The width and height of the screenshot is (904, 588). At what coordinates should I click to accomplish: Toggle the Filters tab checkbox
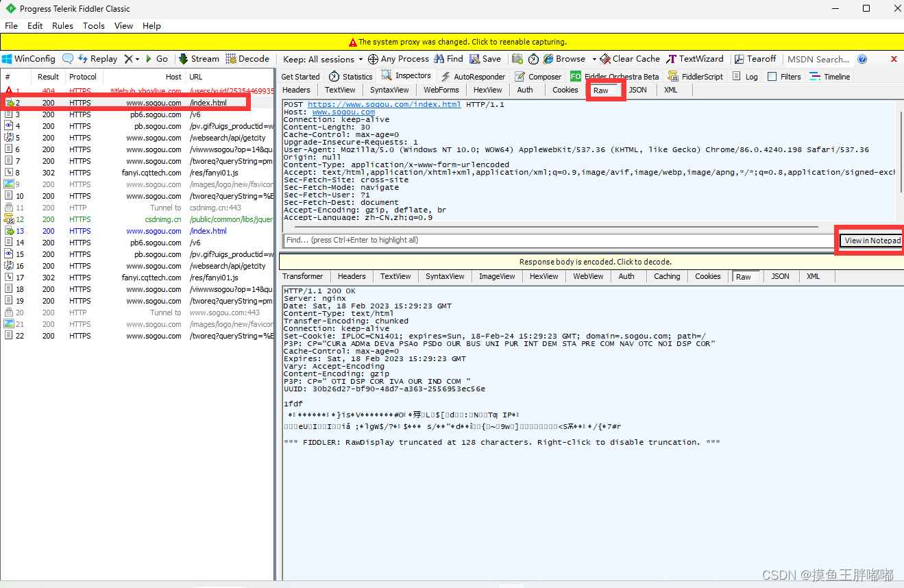tap(772, 77)
